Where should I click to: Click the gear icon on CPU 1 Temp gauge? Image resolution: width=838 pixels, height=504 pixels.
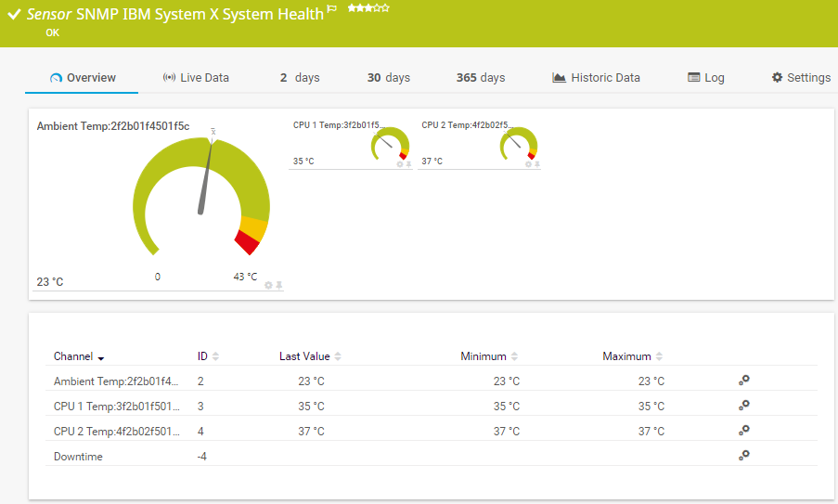pyautogui.click(x=400, y=164)
